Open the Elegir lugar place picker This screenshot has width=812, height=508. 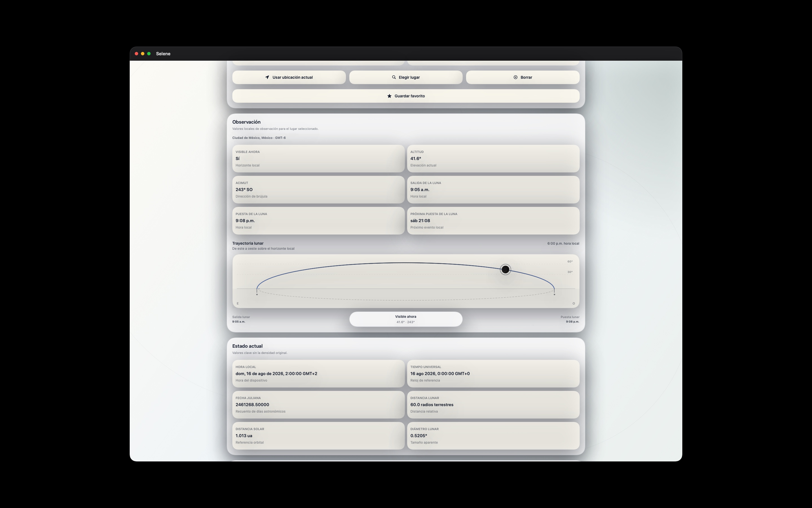click(406, 77)
